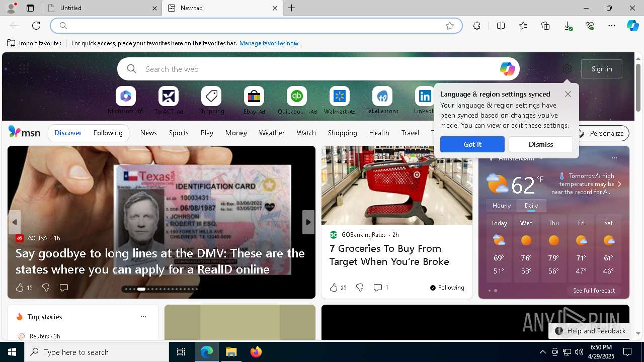Open the Collections icon
The image size is (644, 362).
coord(545,26)
